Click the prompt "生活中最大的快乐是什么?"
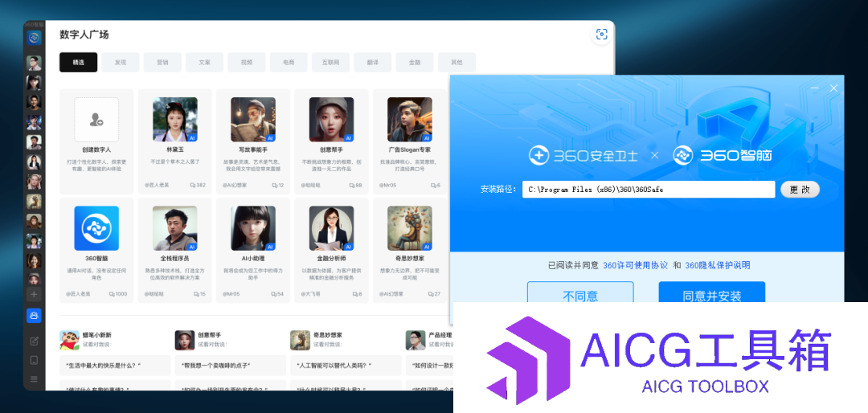The width and height of the screenshot is (868, 413). (x=115, y=366)
